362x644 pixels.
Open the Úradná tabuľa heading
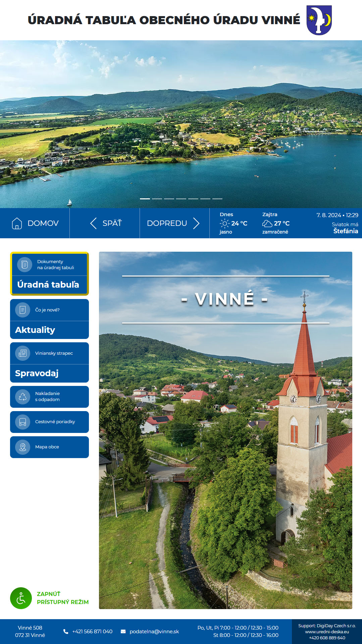coord(48,285)
